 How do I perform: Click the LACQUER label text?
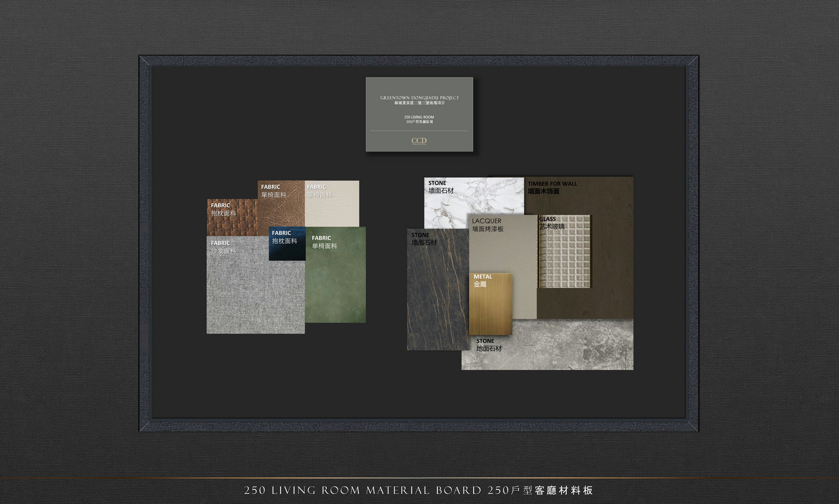pyautogui.click(x=486, y=221)
